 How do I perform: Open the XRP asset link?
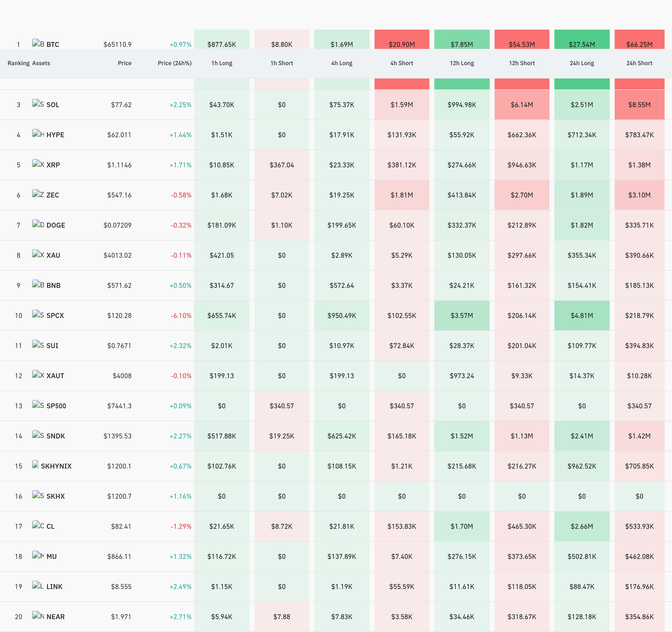coord(53,165)
